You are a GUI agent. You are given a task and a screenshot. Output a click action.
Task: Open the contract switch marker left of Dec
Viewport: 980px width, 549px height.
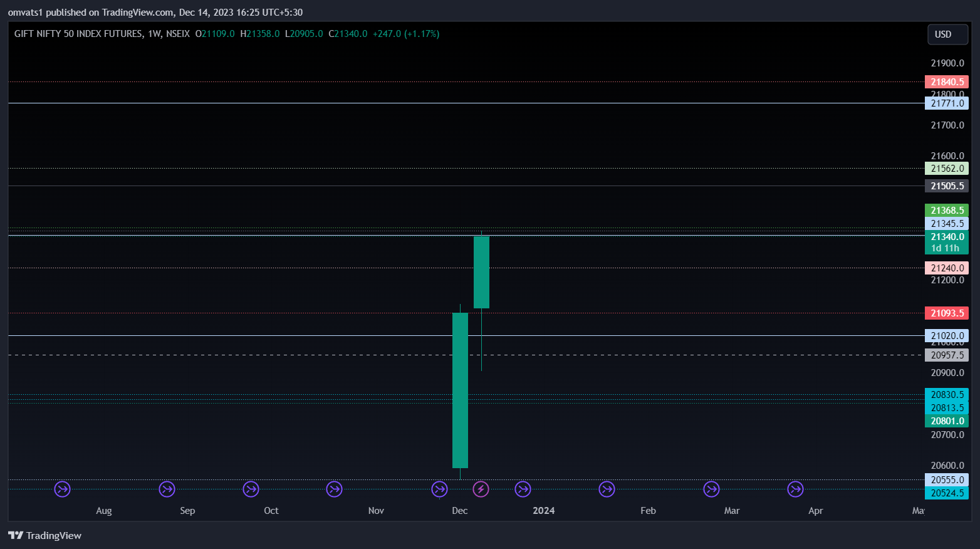(439, 489)
